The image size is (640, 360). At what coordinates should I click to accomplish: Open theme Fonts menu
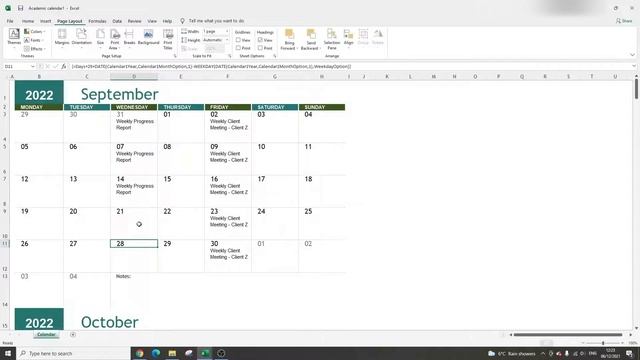34,40
